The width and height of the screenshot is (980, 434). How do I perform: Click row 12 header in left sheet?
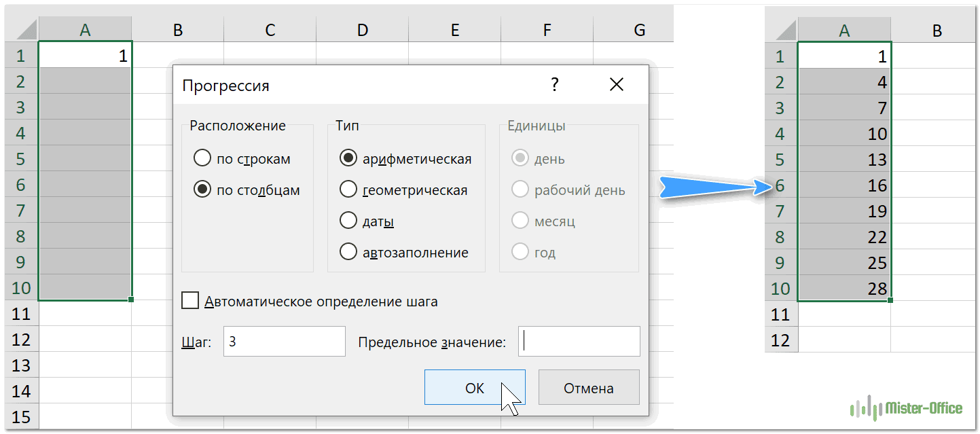coord(21,340)
